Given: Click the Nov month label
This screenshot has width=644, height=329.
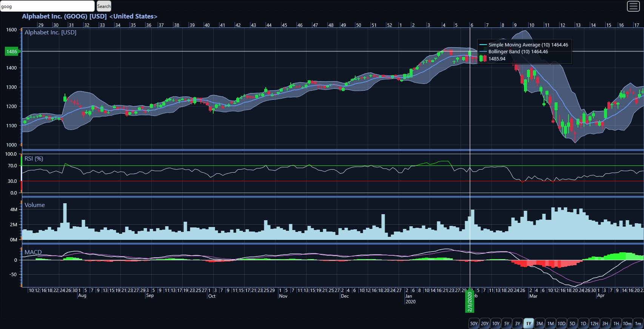Looking at the screenshot, I should coord(283,296).
